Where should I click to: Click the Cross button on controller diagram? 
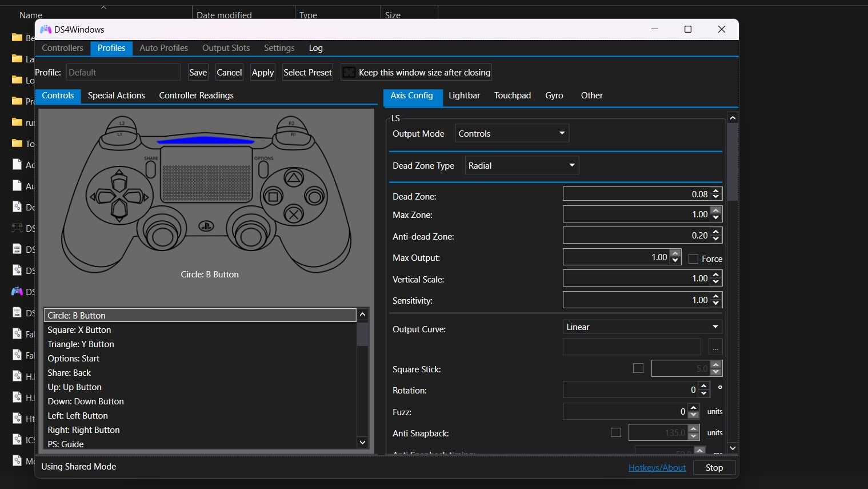(x=294, y=215)
